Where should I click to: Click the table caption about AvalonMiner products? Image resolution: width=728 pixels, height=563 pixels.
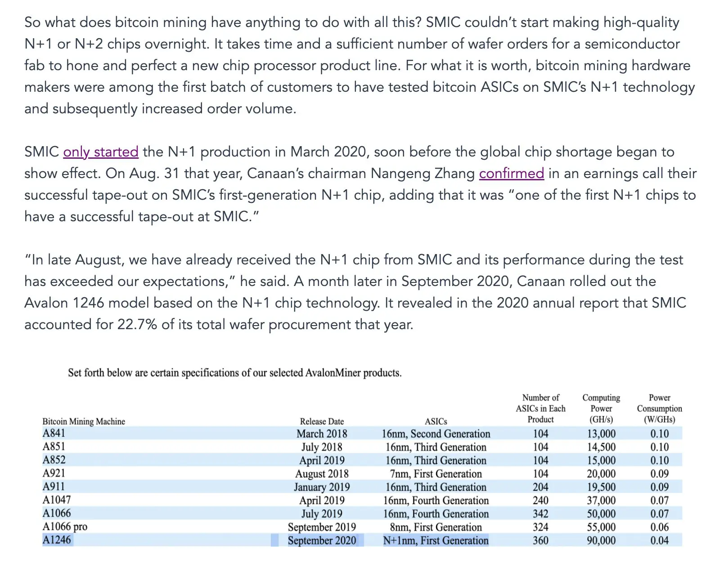click(x=235, y=373)
